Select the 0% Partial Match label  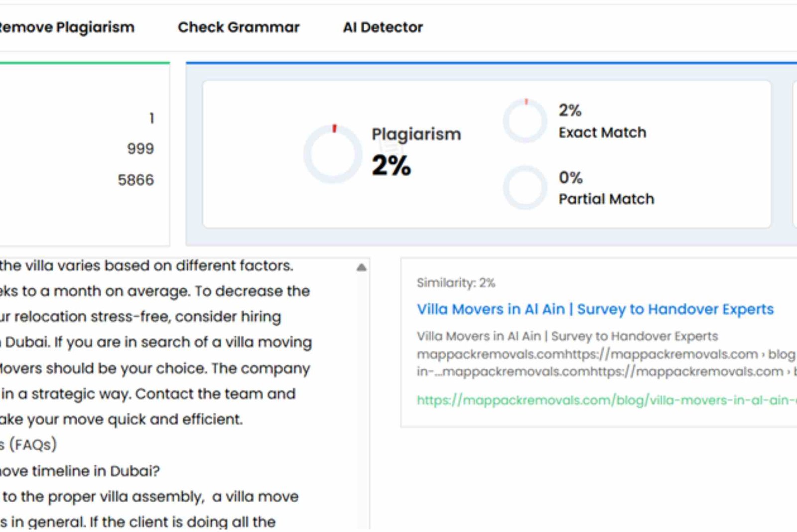pos(606,188)
